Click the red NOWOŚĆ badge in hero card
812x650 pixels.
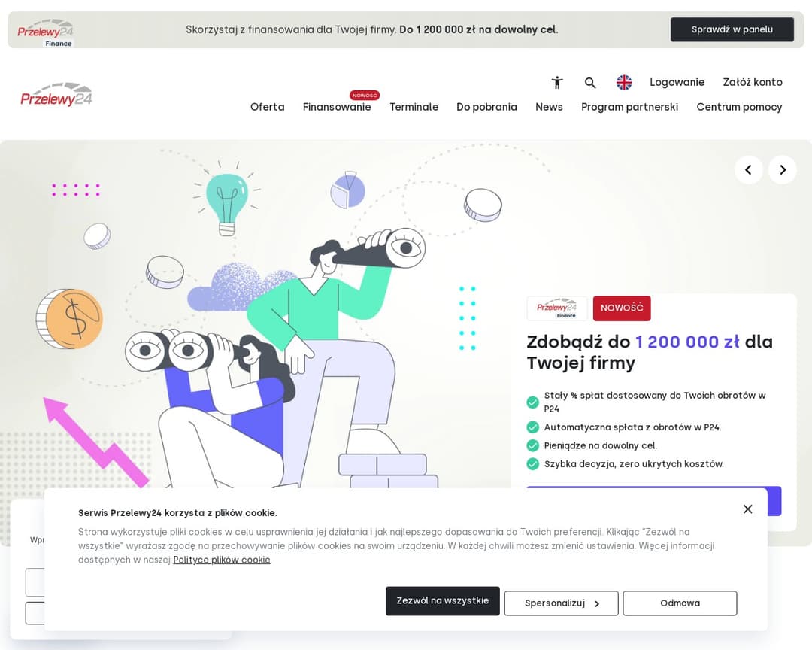622,308
